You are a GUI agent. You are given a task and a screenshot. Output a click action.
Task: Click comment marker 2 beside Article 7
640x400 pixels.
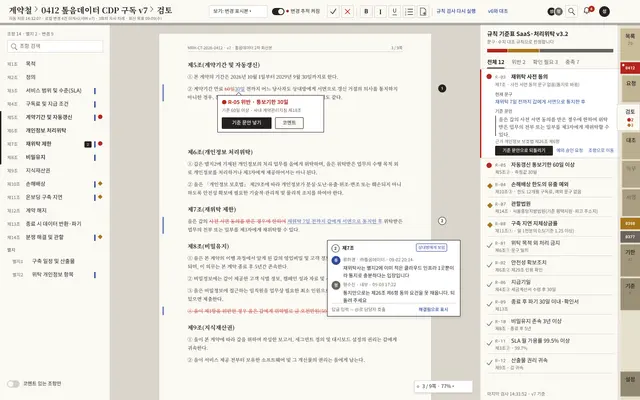[442, 221]
